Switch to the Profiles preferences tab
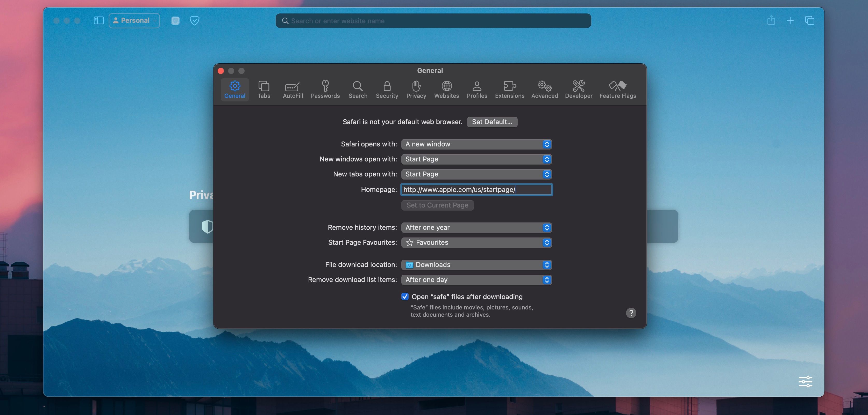Image resolution: width=868 pixels, height=415 pixels. click(x=476, y=89)
